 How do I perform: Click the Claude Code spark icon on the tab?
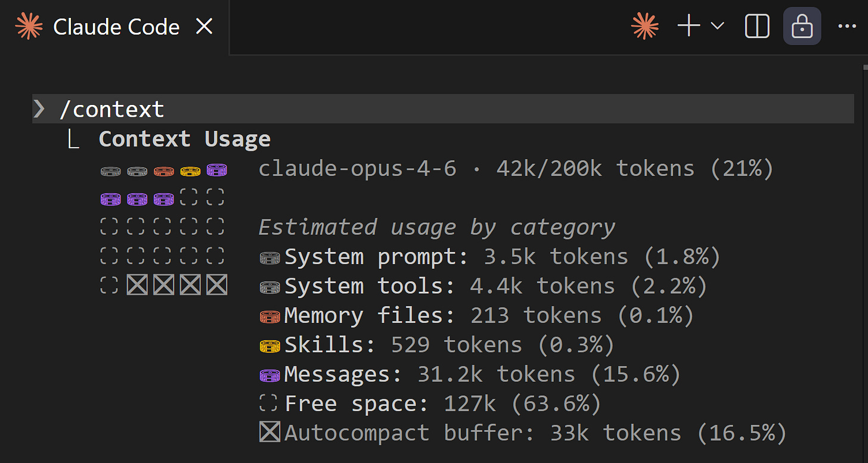29,26
